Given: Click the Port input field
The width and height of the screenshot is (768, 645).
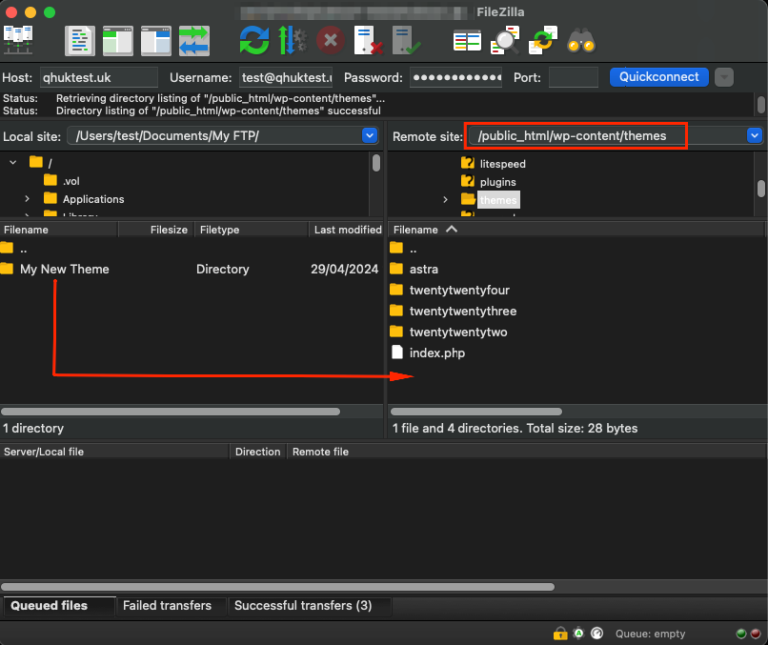Looking at the screenshot, I should tap(574, 77).
